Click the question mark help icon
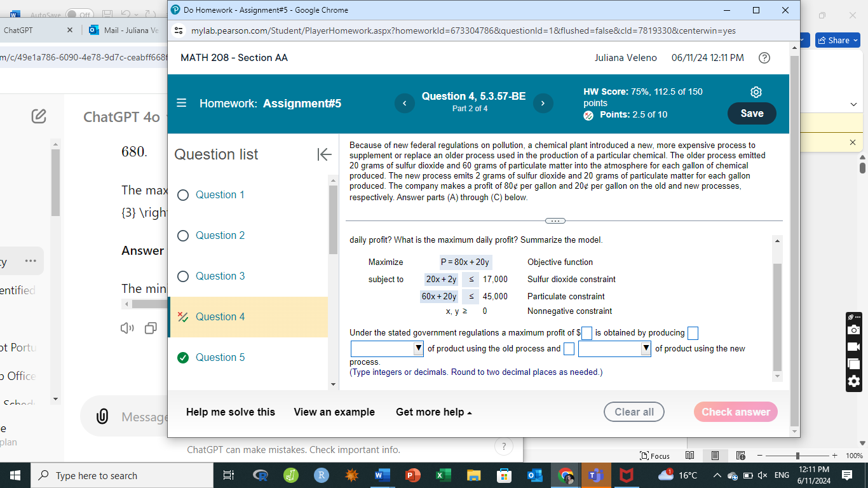The width and height of the screenshot is (868, 488). (x=764, y=57)
